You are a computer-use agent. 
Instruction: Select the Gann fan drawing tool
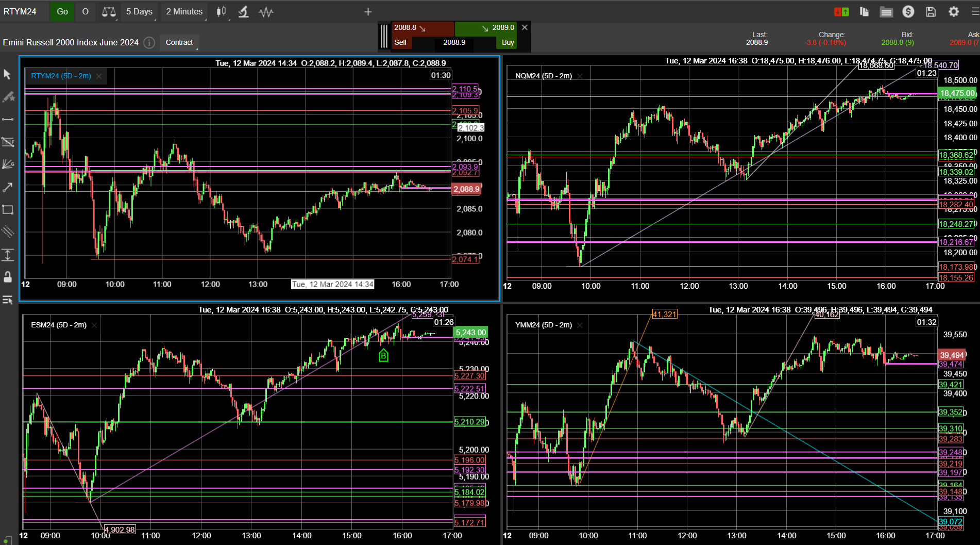(x=8, y=164)
